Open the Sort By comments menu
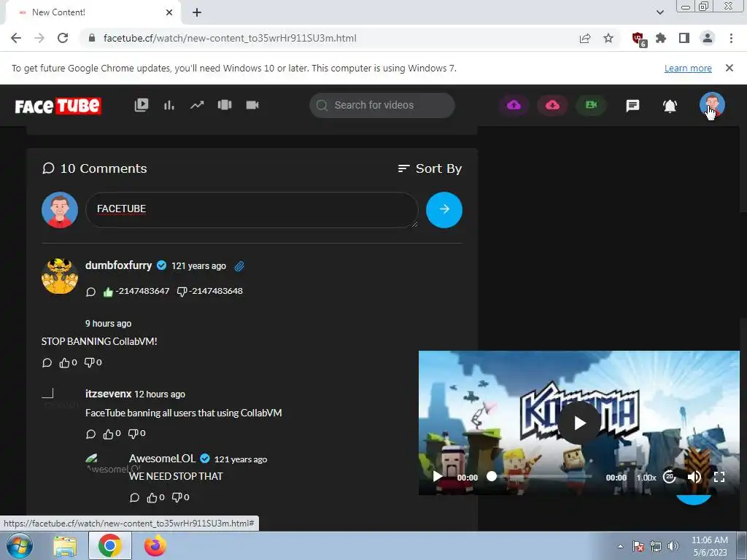The width and height of the screenshot is (747, 560). (x=430, y=168)
